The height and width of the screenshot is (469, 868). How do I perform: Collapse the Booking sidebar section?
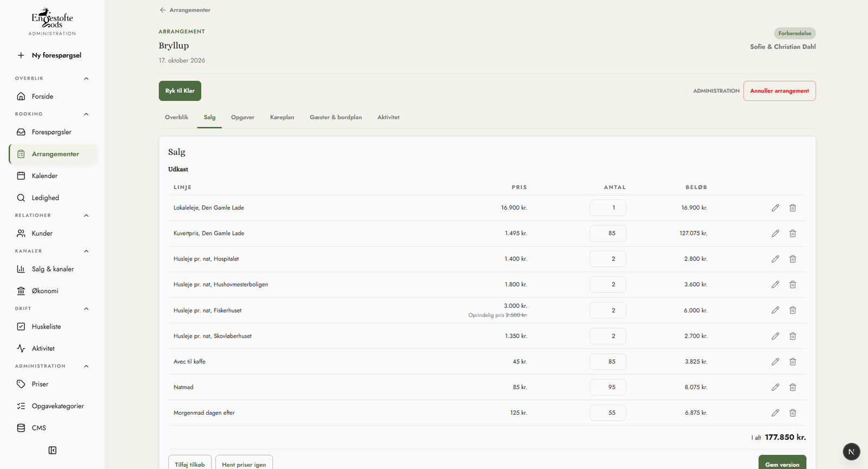click(86, 114)
